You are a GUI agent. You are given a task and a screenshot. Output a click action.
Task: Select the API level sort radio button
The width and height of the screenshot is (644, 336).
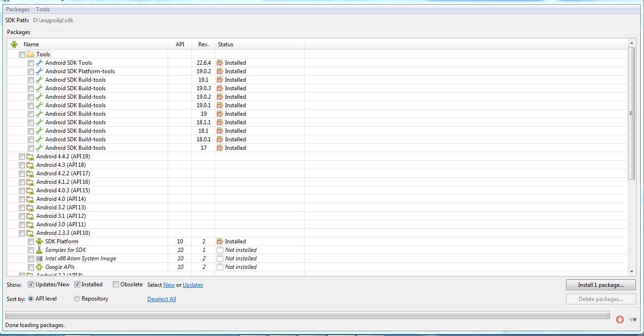(31, 299)
